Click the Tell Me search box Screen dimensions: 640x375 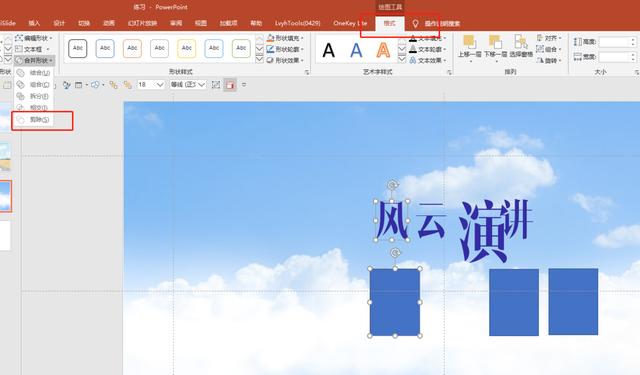[437, 23]
